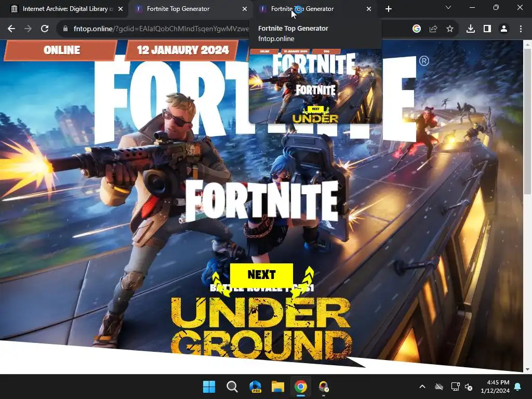
Task: Open the Windows Start menu
Action: (x=209, y=387)
